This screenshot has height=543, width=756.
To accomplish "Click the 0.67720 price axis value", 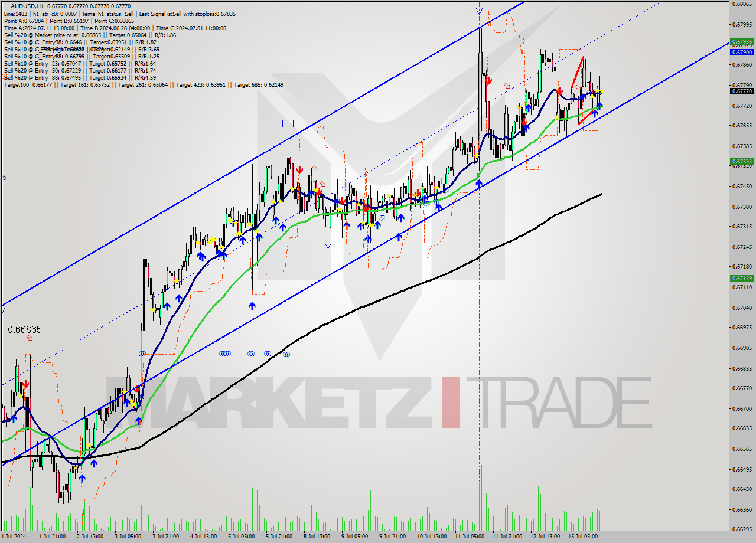I will point(742,106).
